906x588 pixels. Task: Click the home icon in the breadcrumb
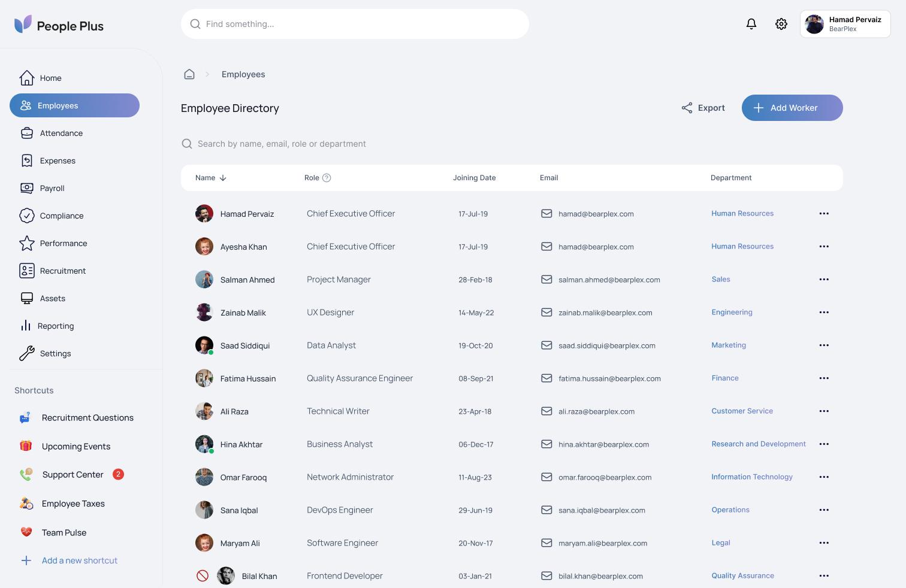tap(189, 74)
